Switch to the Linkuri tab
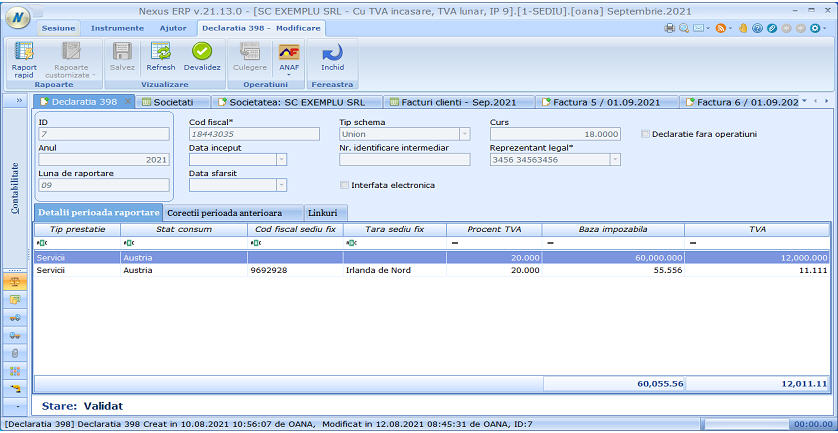 tap(326, 213)
